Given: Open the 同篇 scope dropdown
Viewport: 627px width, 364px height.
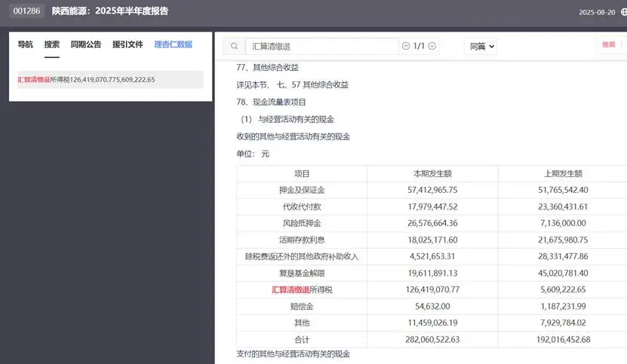Looking at the screenshot, I should click(481, 47).
